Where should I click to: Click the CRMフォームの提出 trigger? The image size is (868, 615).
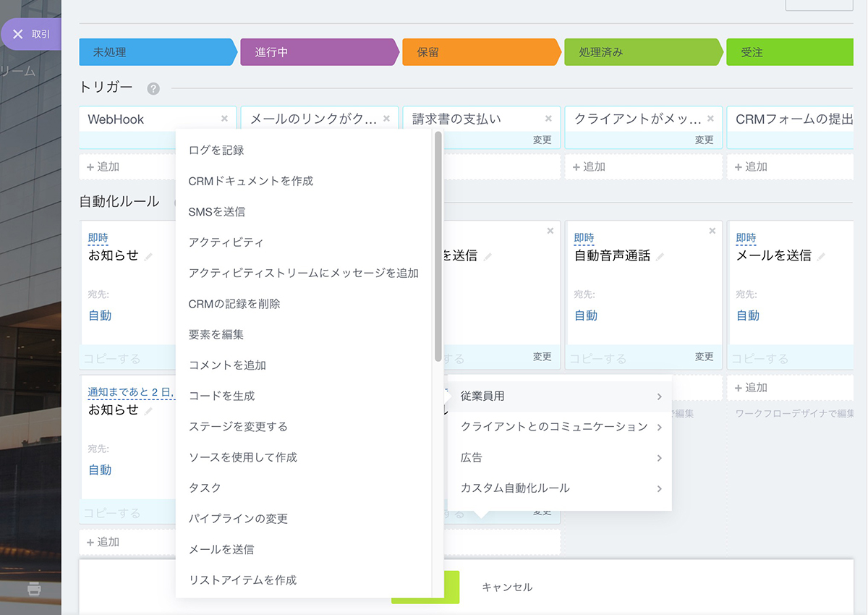794,119
